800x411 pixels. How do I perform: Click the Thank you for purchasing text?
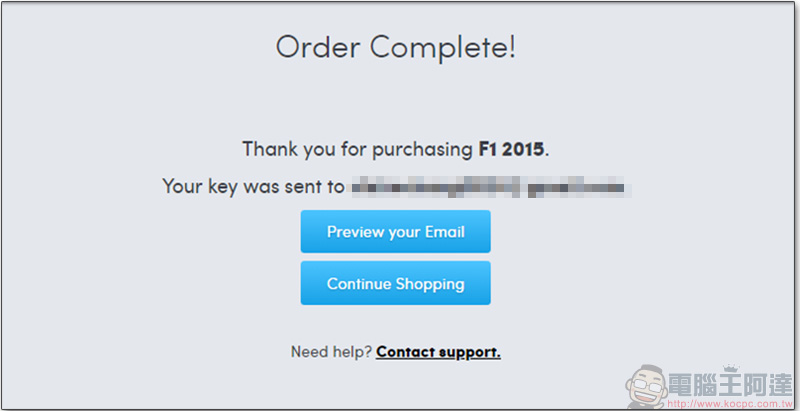point(357,149)
